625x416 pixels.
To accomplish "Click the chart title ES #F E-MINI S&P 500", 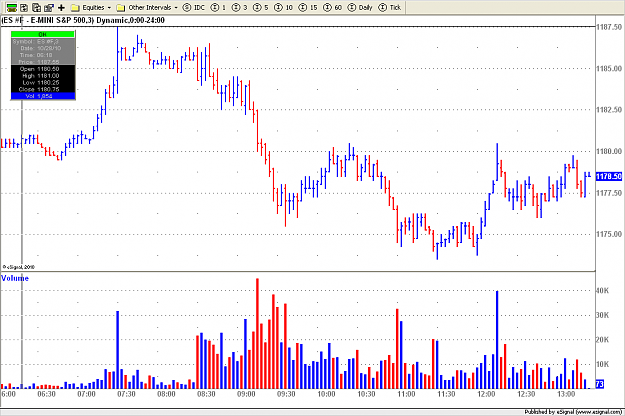I will point(83,20).
